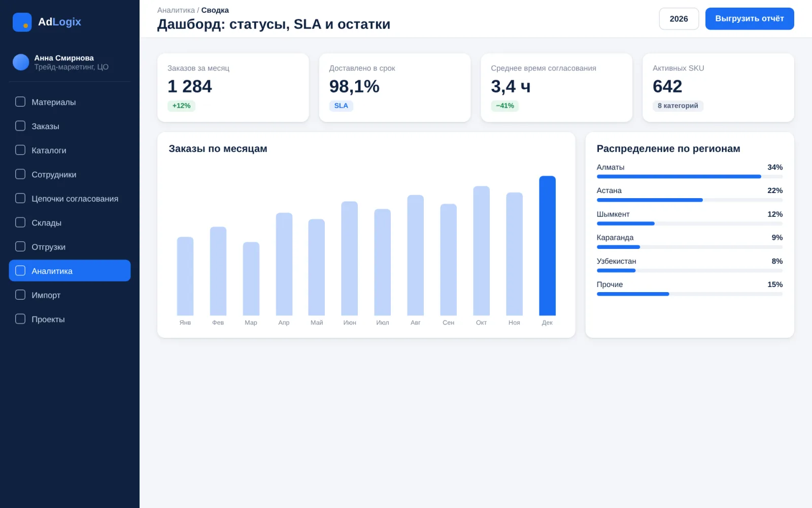Click the 1 284 orders value
812x508 pixels.
[x=190, y=86]
